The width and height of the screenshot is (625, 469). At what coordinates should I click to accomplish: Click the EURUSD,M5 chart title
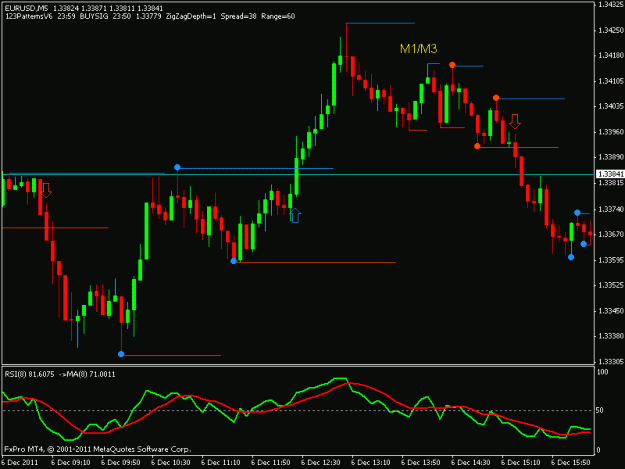coord(26,8)
